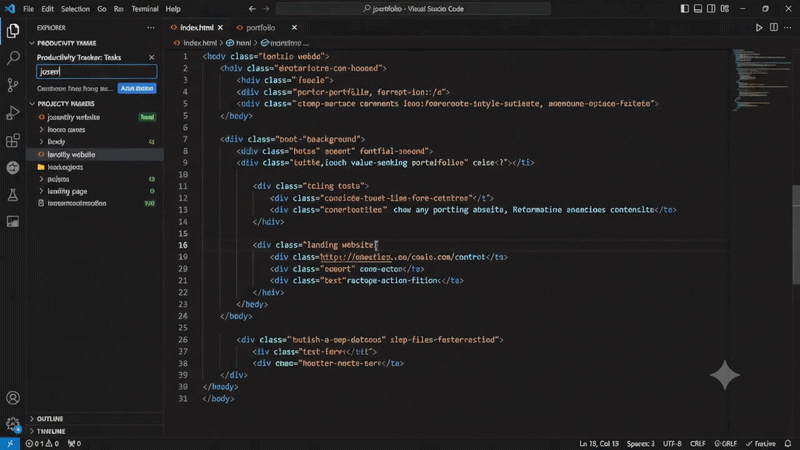Open the Manage gear icon
The width and height of the screenshot is (800, 450).
pyautogui.click(x=13, y=423)
